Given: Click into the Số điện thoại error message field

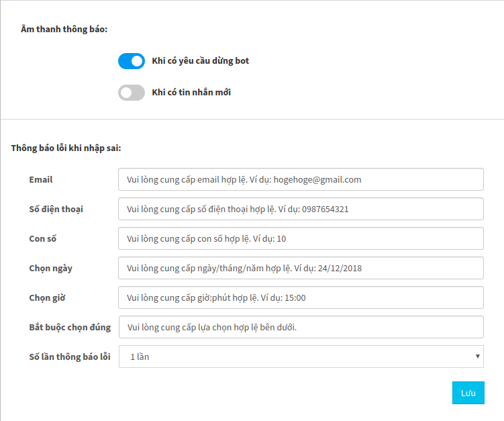Looking at the screenshot, I should tap(301, 209).
